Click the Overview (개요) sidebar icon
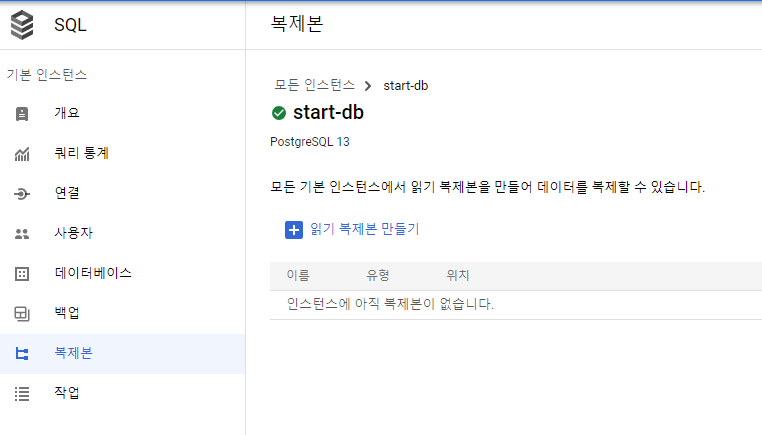The height and width of the screenshot is (435, 762). (22, 114)
